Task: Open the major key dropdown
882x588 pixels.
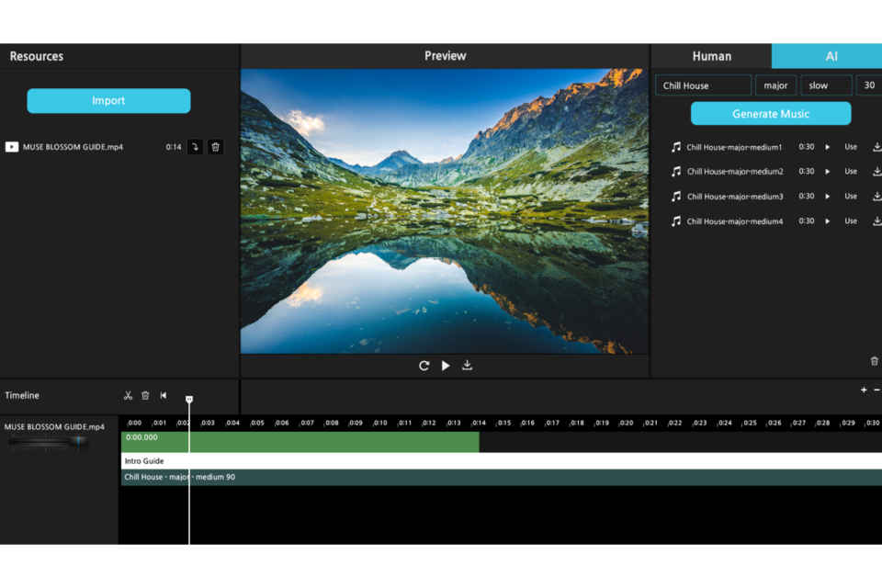Action: click(775, 85)
